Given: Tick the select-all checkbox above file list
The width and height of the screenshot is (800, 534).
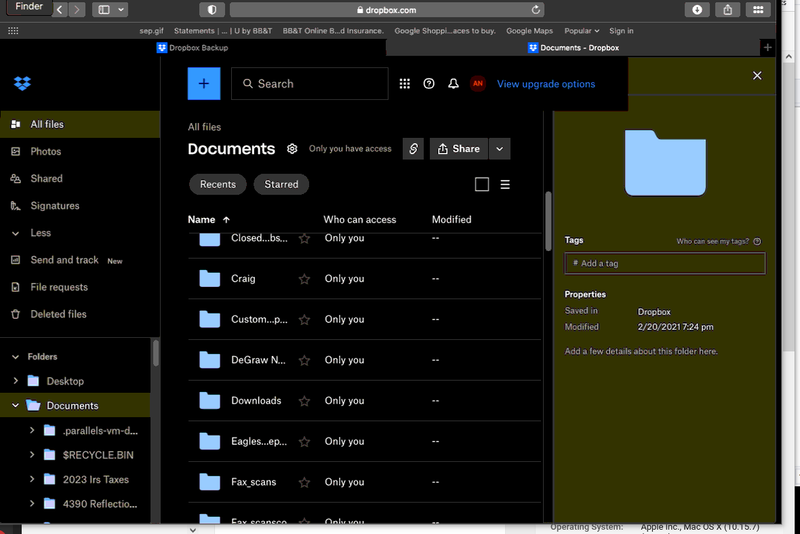Looking at the screenshot, I should (x=482, y=184).
